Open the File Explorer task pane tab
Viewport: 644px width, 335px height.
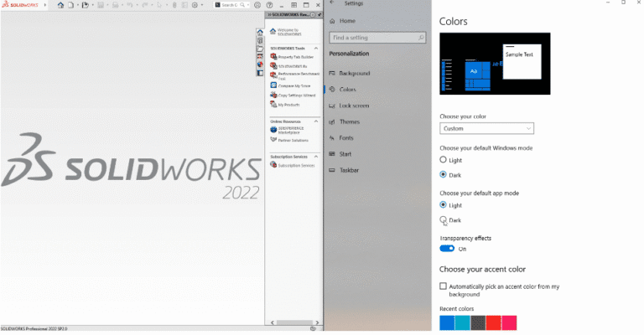(x=260, y=49)
